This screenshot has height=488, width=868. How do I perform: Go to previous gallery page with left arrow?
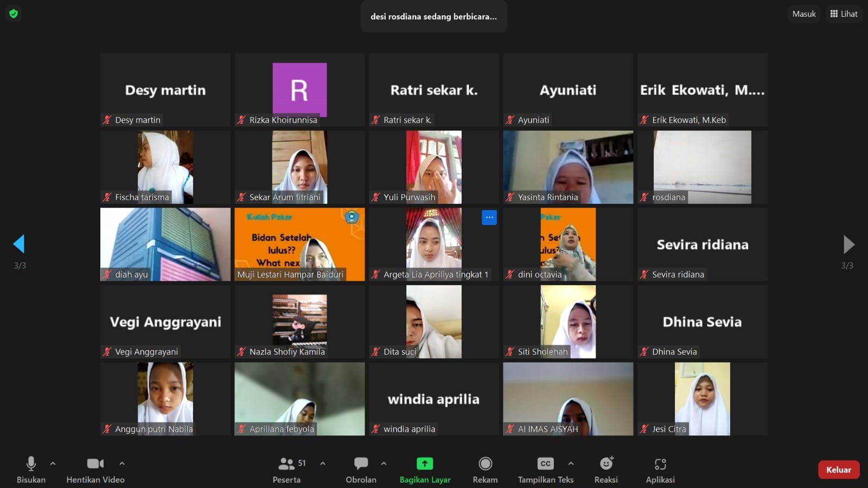pyautogui.click(x=19, y=245)
